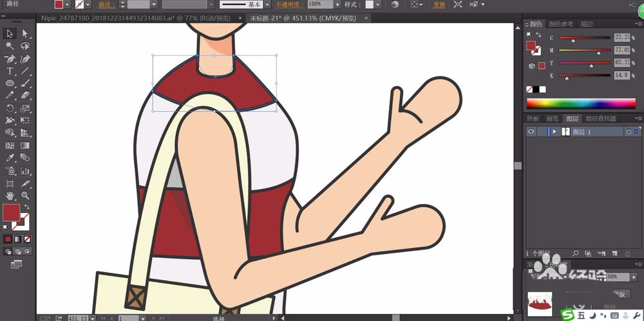The height and width of the screenshot is (321, 644).
Task: Select the Gradient tool
Action: pos(25,145)
